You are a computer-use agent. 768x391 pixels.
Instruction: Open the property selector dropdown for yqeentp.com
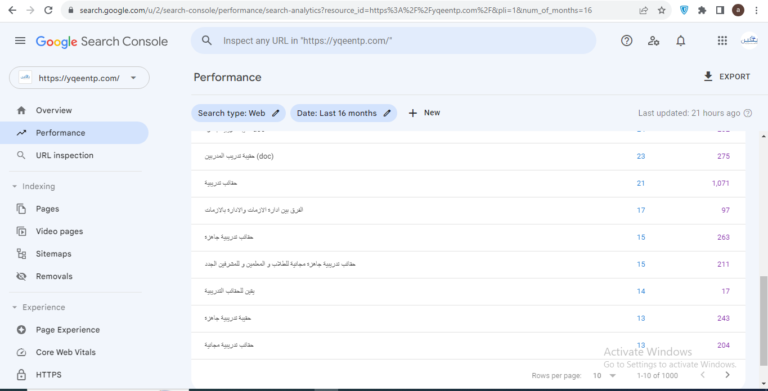pyautogui.click(x=79, y=78)
